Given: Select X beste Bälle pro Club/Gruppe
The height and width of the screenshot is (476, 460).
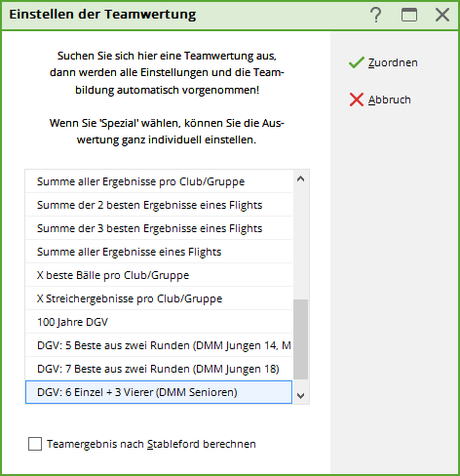Looking at the screenshot, I should tap(159, 275).
